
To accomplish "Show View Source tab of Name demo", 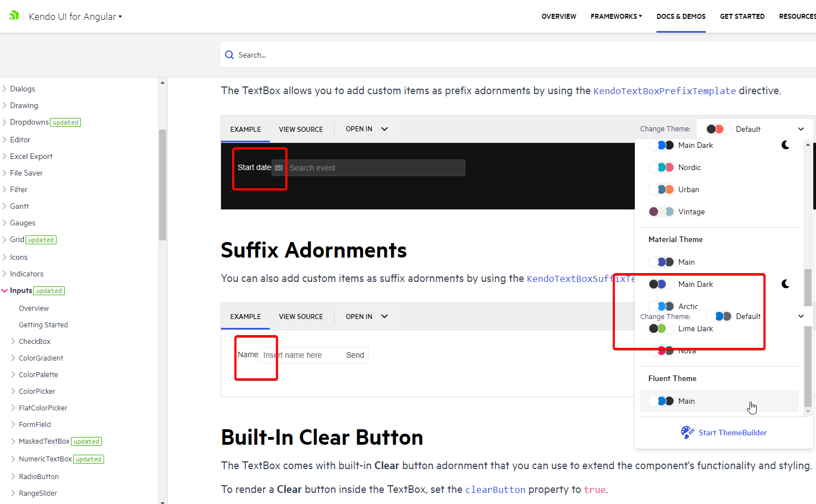I will tap(301, 317).
